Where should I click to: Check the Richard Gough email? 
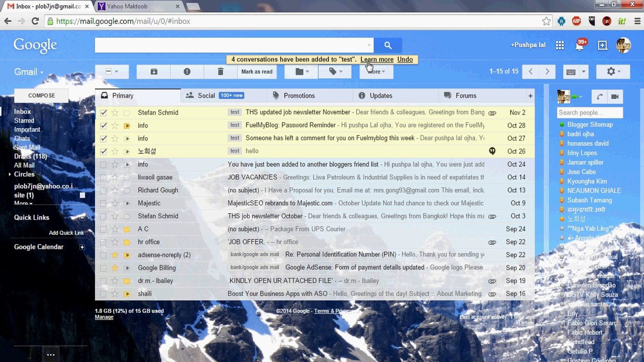pyautogui.click(x=103, y=190)
